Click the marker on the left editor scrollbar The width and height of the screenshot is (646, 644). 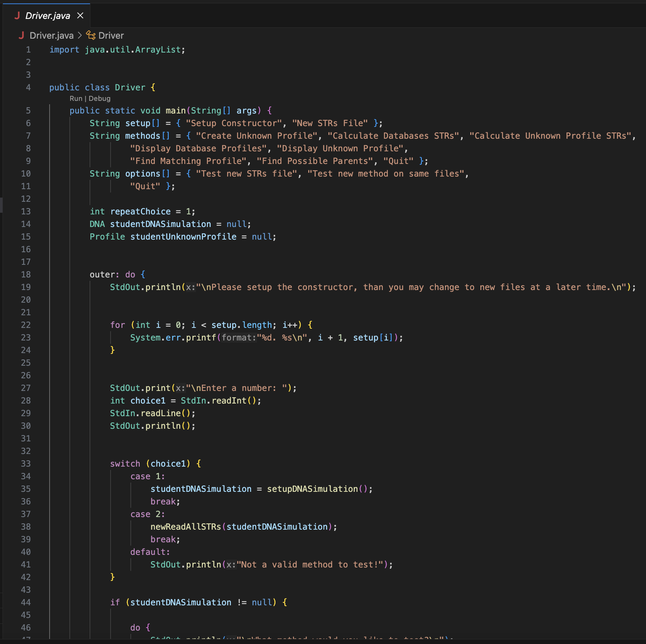point(2,205)
